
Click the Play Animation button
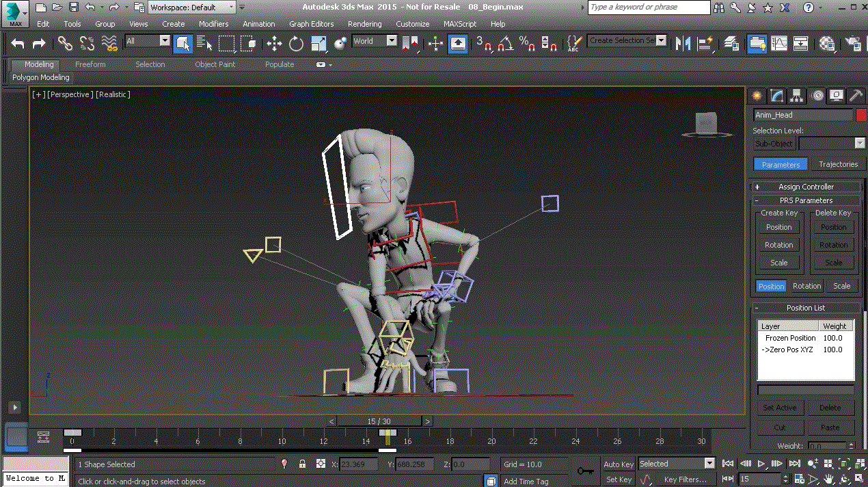pos(761,464)
